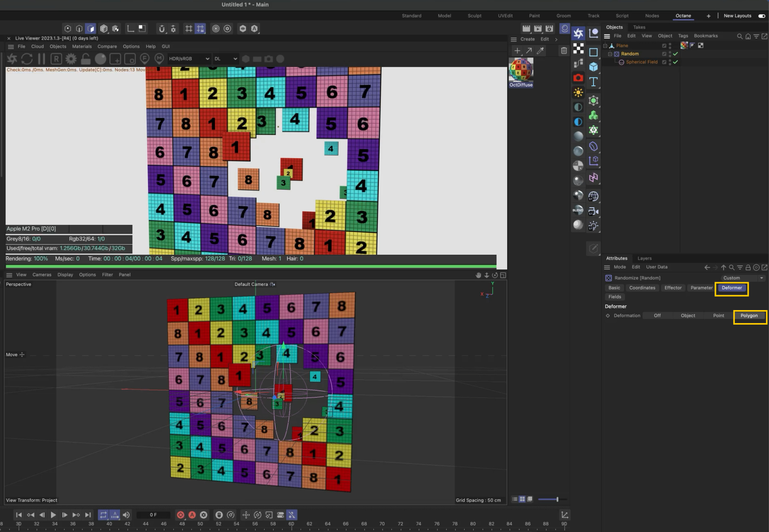Add a Camera object from side palette
Image resolution: width=769 pixels, height=532 pixels.
coord(578,78)
